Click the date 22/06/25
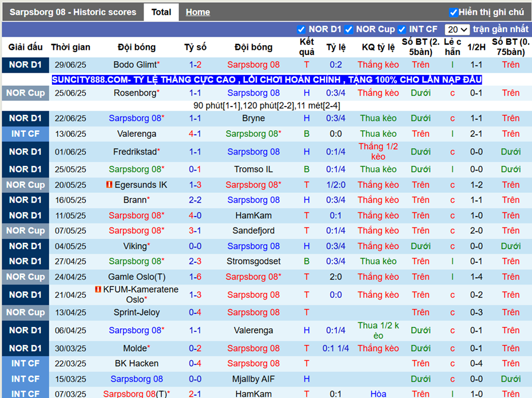532x398 pixels. coord(70,118)
